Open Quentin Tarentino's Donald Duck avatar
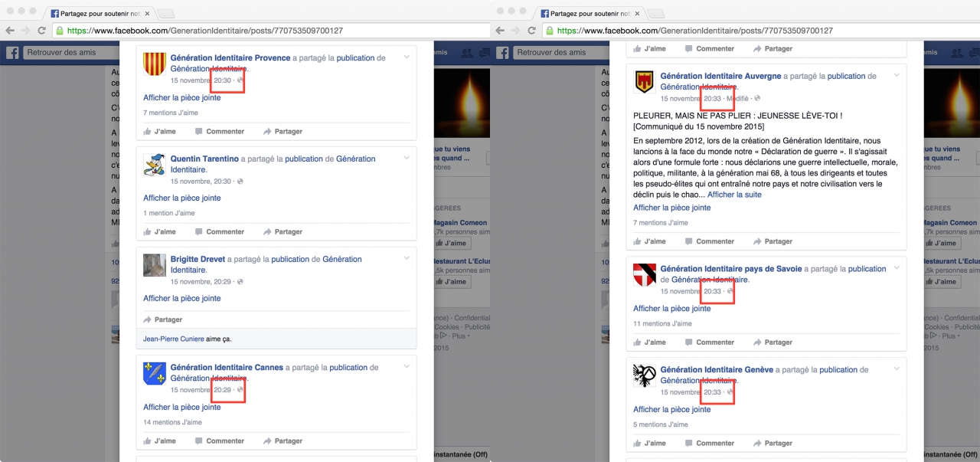 155,165
